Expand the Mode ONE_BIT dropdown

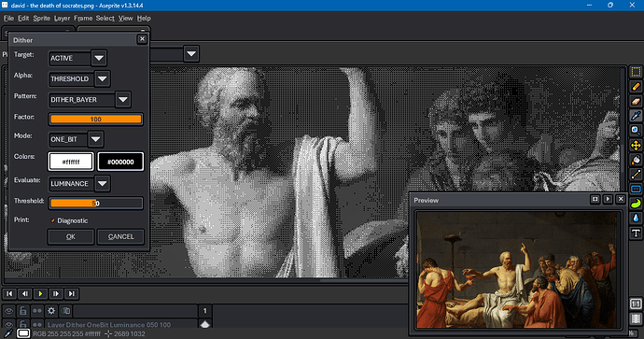pyautogui.click(x=95, y=139)
